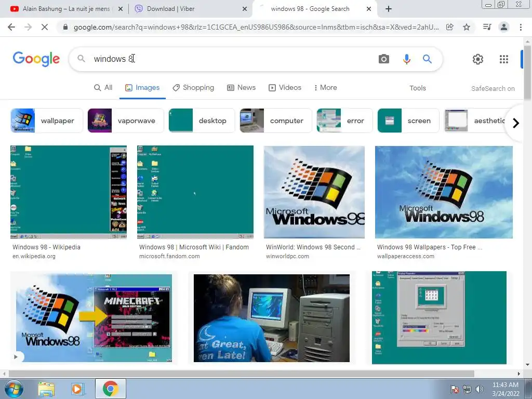Close the Alain Bashung YouTube tab
Viewport: 532px width, 399px height.
point(121,9)
